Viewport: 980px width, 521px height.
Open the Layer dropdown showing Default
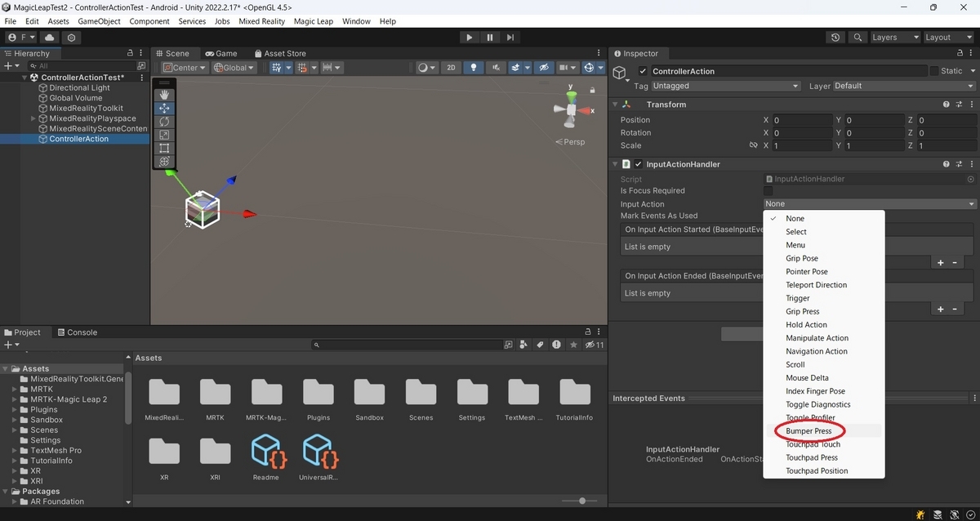point(904,86)
